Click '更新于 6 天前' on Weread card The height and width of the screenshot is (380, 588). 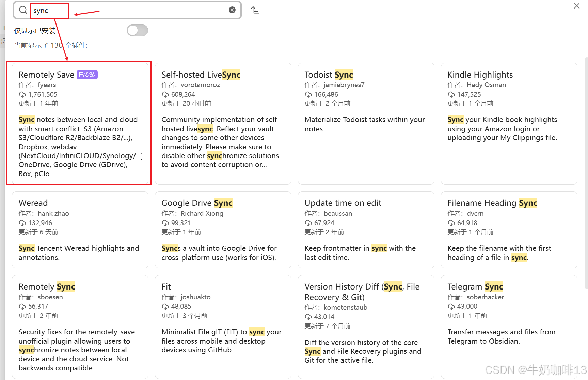click(38, 232)
